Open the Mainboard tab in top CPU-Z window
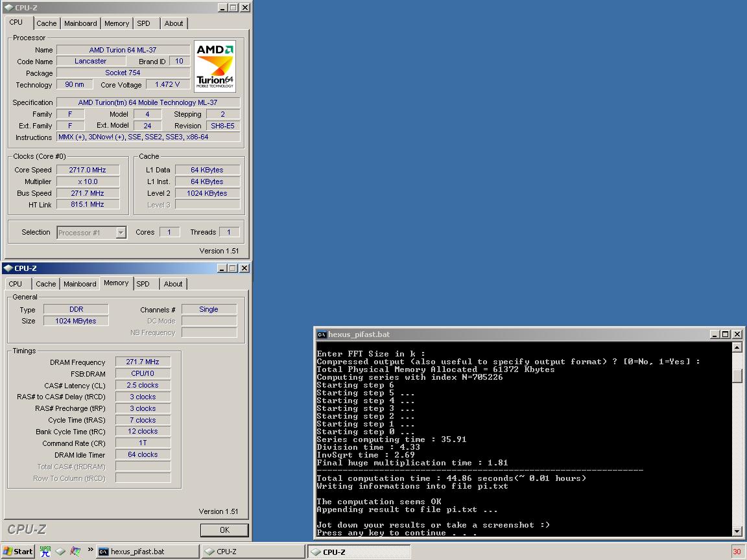This screenshot has width=747, height=560. tap(80, 23)
